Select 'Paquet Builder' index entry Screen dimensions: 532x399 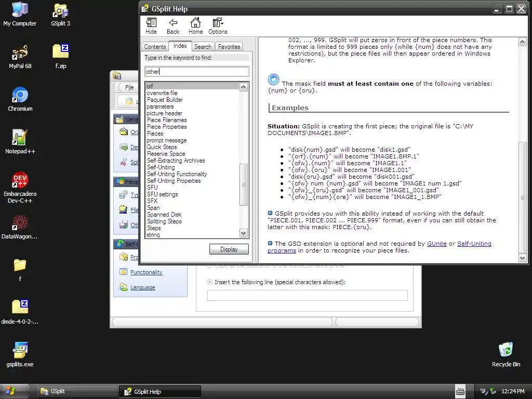tap(165, 100)
